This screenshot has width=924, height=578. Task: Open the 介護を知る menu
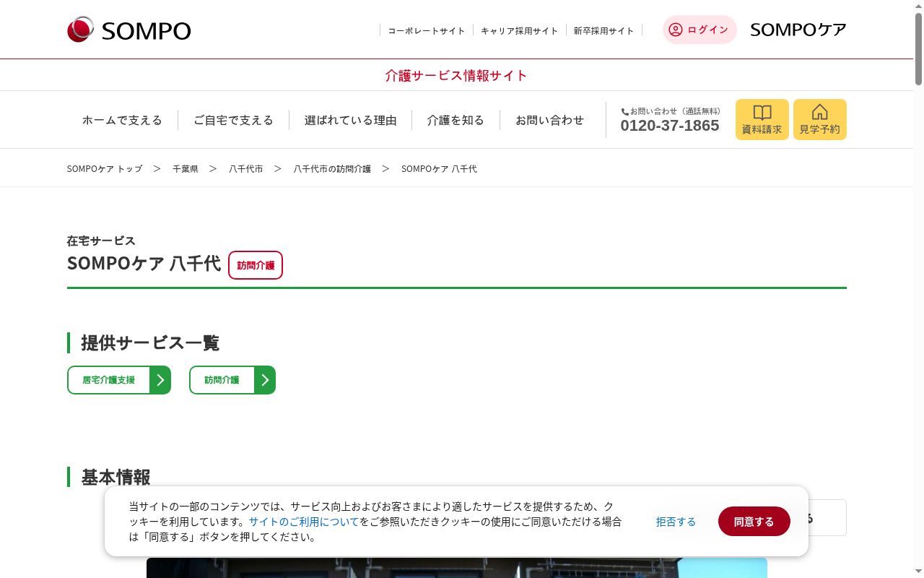[x=456, y=120]
